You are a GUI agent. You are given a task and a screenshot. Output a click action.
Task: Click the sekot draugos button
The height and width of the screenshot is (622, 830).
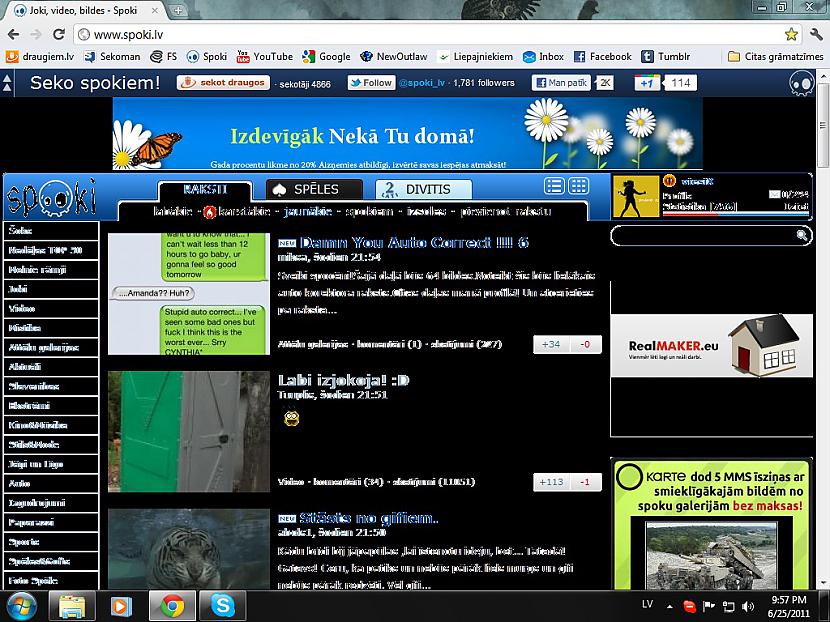point(223,83)
